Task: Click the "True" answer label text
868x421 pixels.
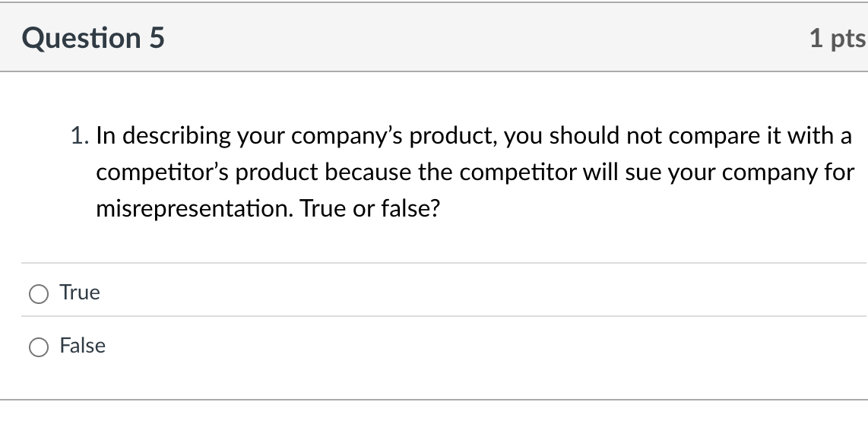Action: coord(80,293)
